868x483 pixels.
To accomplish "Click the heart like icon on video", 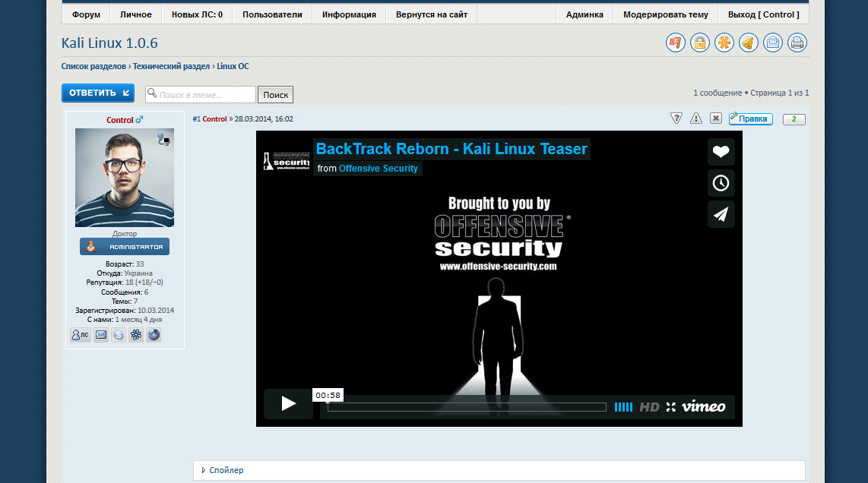I will (721, 152).
